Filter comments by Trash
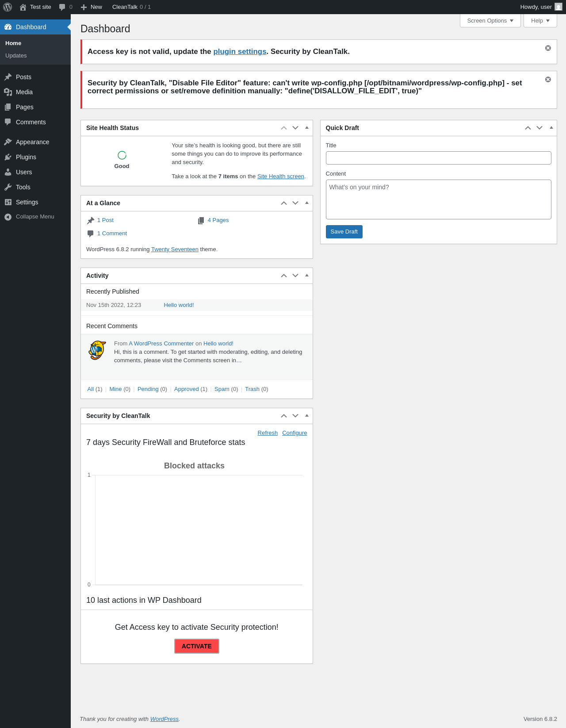The height and width of the screenshot is (728, 566). point(252,389)
